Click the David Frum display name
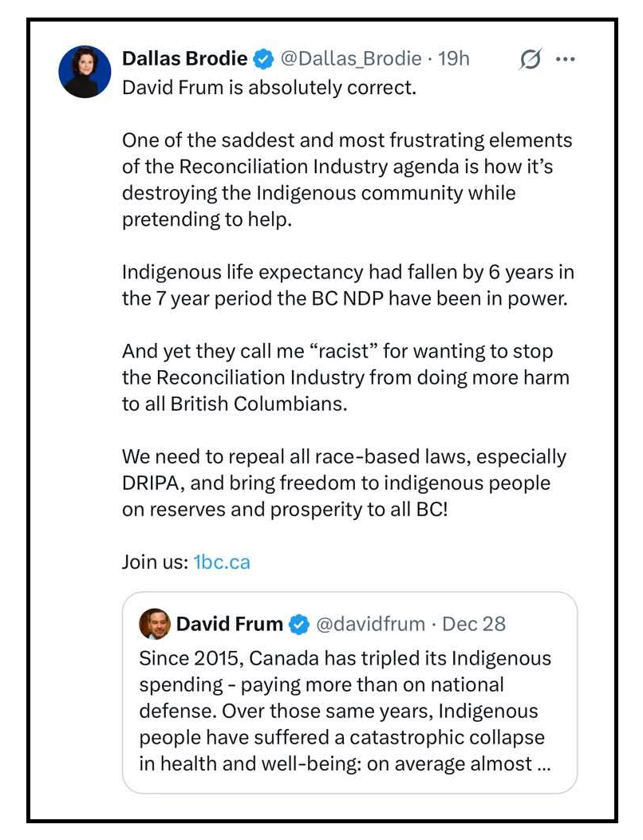The height and width of the screenshot is (840, 643). click(x=229, y=624)
